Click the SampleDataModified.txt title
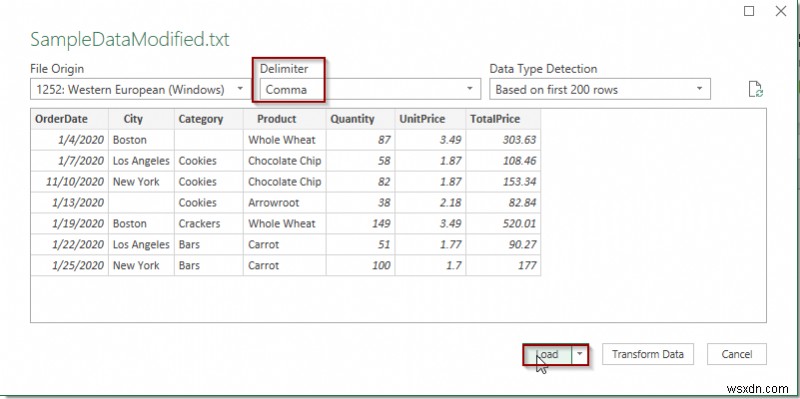 tap(130, 39)
